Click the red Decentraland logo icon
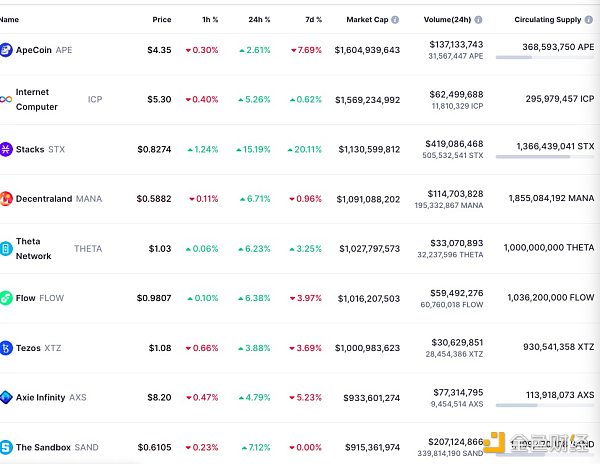Viewport: 600px width, 464px height. click(6, 199)
